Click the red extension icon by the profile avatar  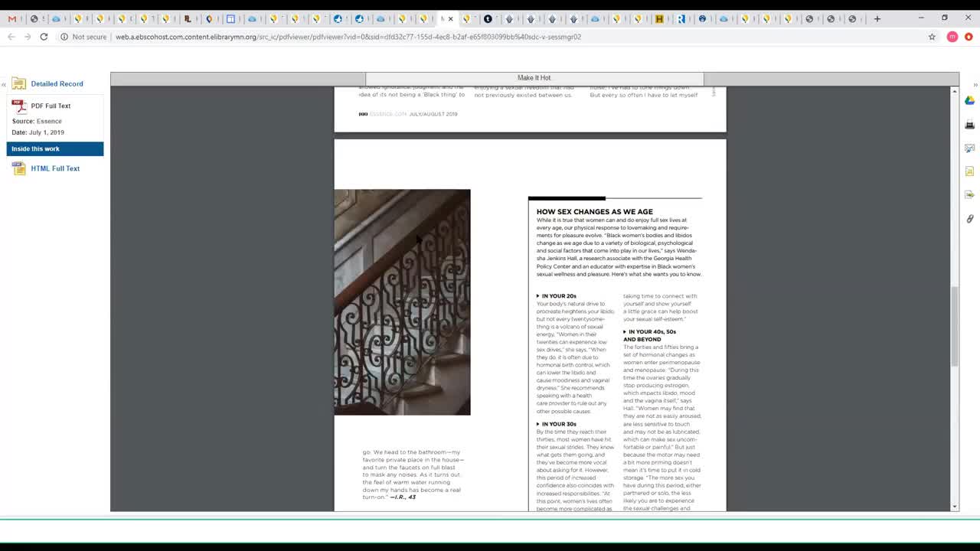click(x=969, y=37)
